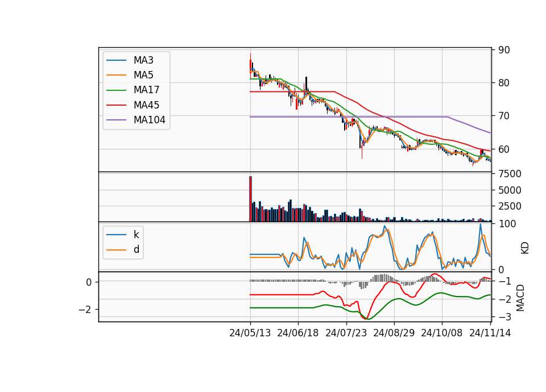
Task: Click the MA104 legend label
Action: pyautogui.click(x=150, y=120)
